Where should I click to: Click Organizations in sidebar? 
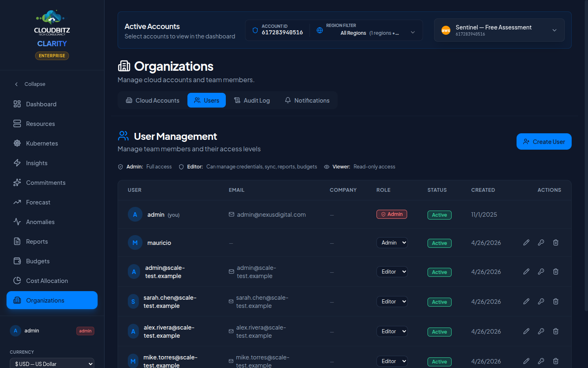52,301
